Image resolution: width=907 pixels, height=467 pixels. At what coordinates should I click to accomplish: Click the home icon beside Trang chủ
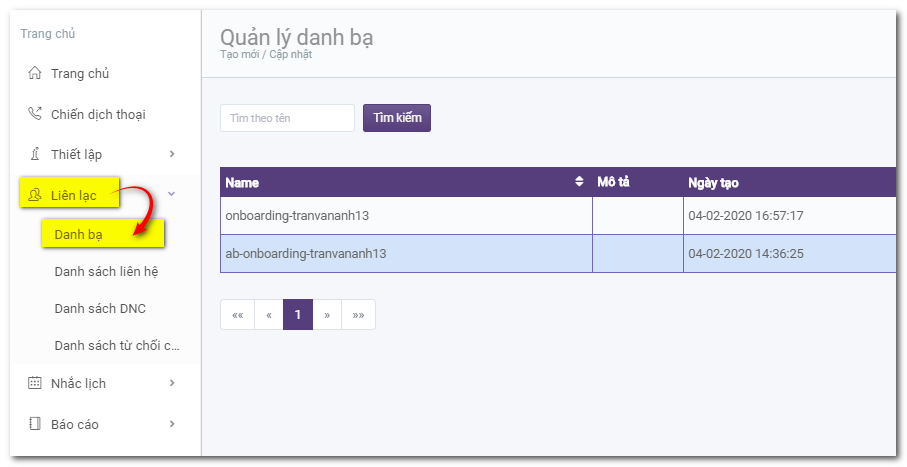pyautogui.click(x=35, y=73)
